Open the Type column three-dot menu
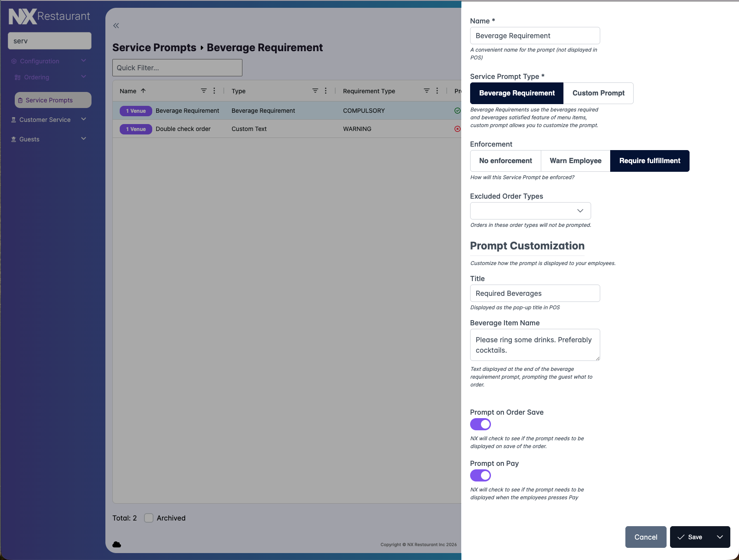739x560 pixels. [x=326, y=91]
